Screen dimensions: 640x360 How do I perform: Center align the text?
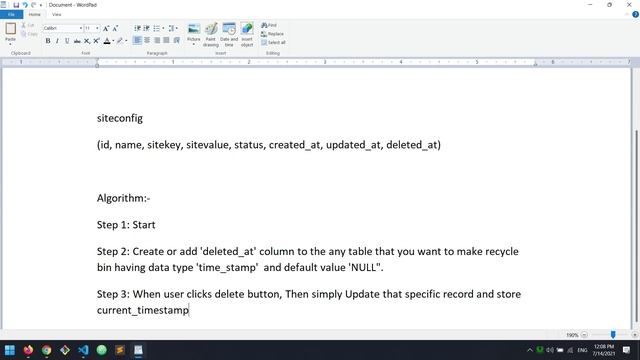[x=147, y=40]
